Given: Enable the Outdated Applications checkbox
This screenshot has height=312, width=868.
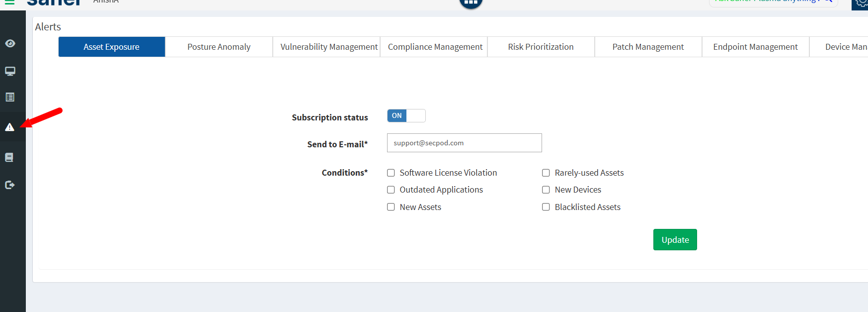Looking at the screenshot, I should [x=391, y=190].
